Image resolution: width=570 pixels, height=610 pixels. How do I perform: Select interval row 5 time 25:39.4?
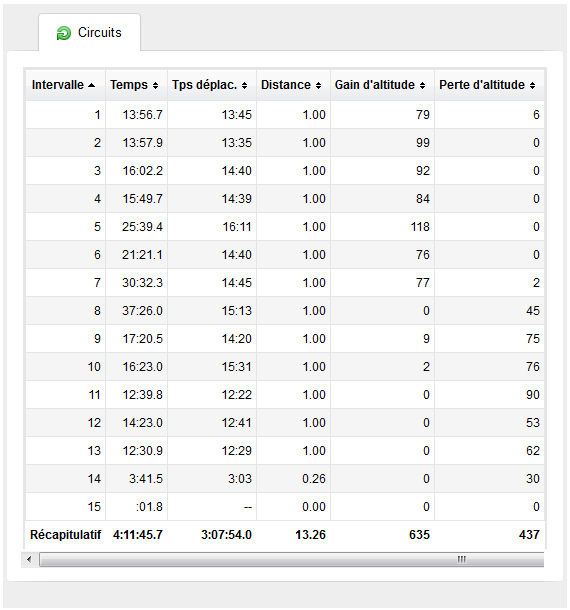pos(142,226)
